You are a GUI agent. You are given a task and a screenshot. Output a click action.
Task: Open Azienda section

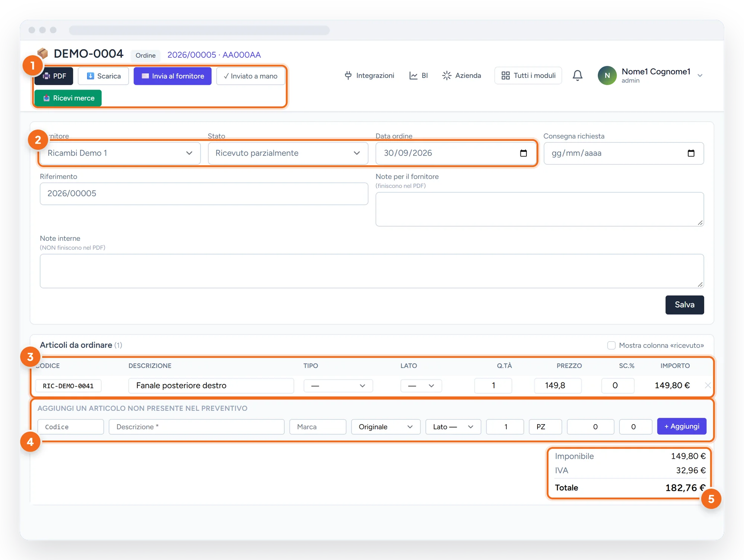(461, 76)
